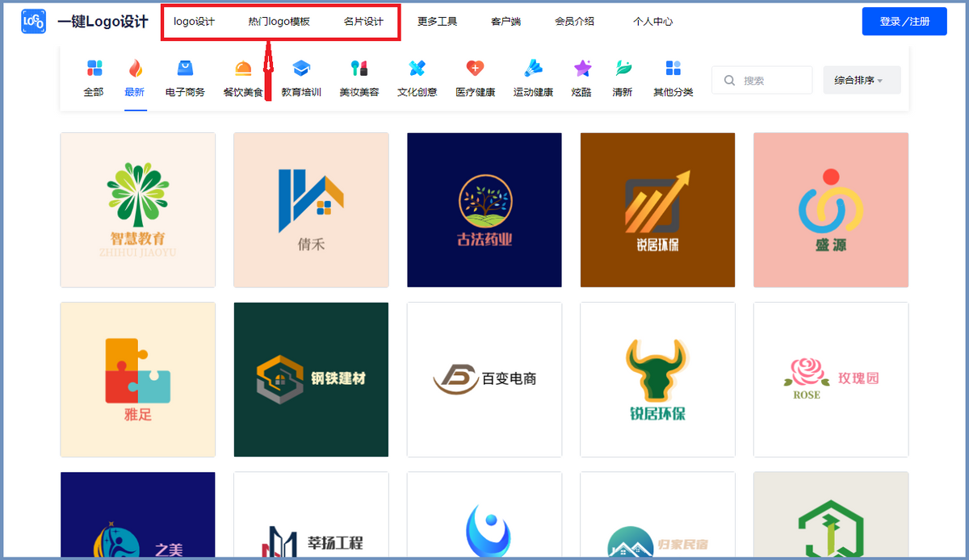Choose the 餐饮美食 category icon
This screenshot has height=560, width=969.
pos(243,68)
